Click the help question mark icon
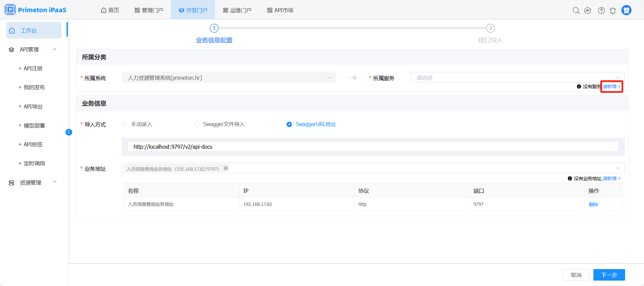Viewport: 644px width, 286px height. (x=601, y=10)
